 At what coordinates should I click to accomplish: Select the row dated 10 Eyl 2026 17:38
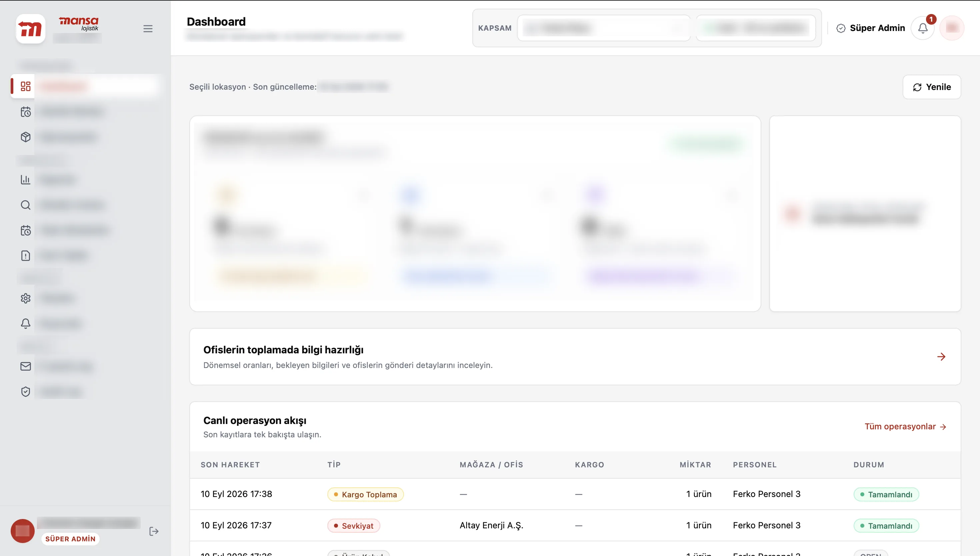(x=575, y=494)
